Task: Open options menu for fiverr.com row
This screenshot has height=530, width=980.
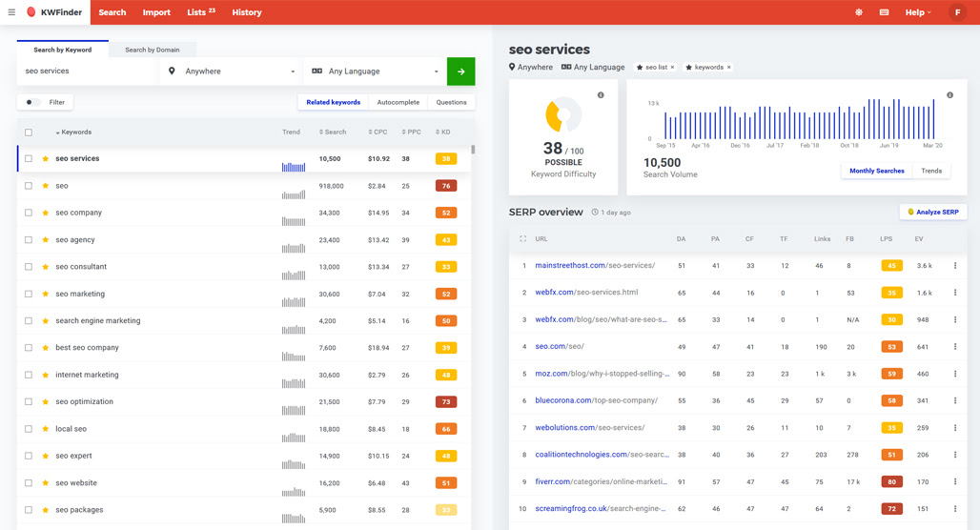Action: pos(955,482)
